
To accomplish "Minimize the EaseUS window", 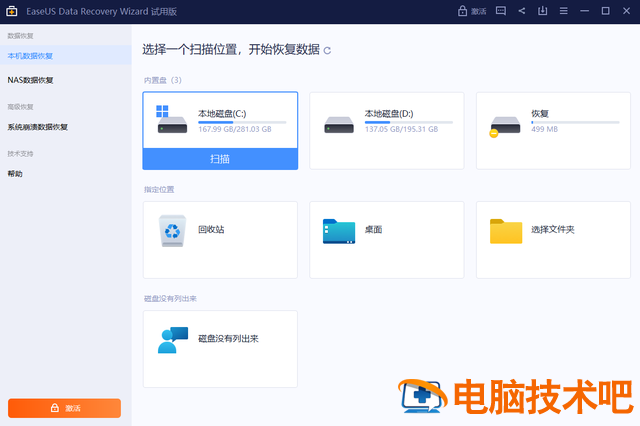I will coord(584,11).
